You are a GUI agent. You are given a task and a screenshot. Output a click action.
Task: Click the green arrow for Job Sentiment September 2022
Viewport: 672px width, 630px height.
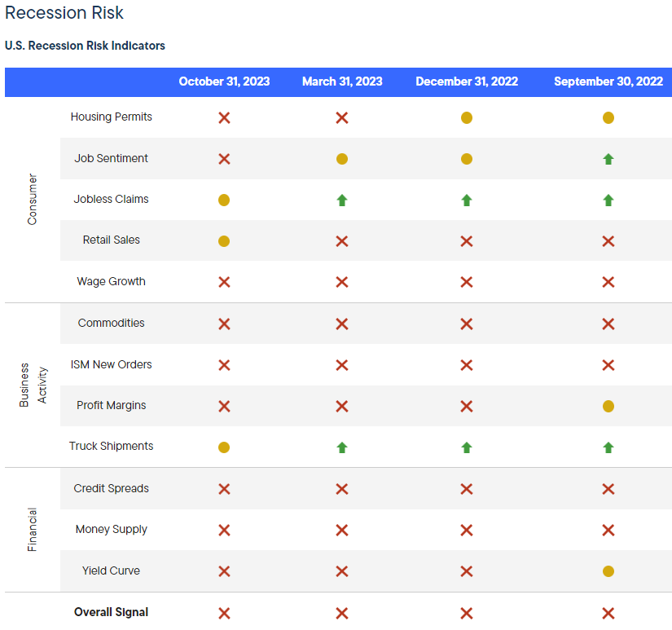(608, 158)
